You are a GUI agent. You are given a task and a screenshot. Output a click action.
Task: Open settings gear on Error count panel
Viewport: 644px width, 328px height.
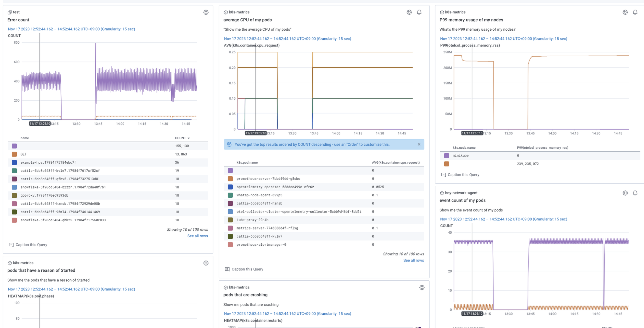206,12
